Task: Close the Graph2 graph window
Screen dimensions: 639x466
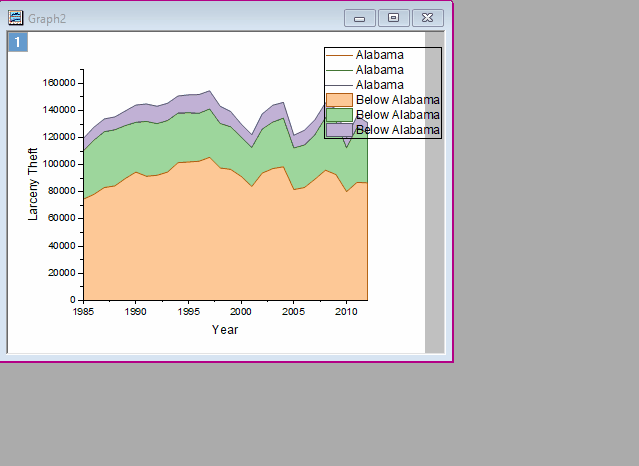Action: (x=428, y=17)
